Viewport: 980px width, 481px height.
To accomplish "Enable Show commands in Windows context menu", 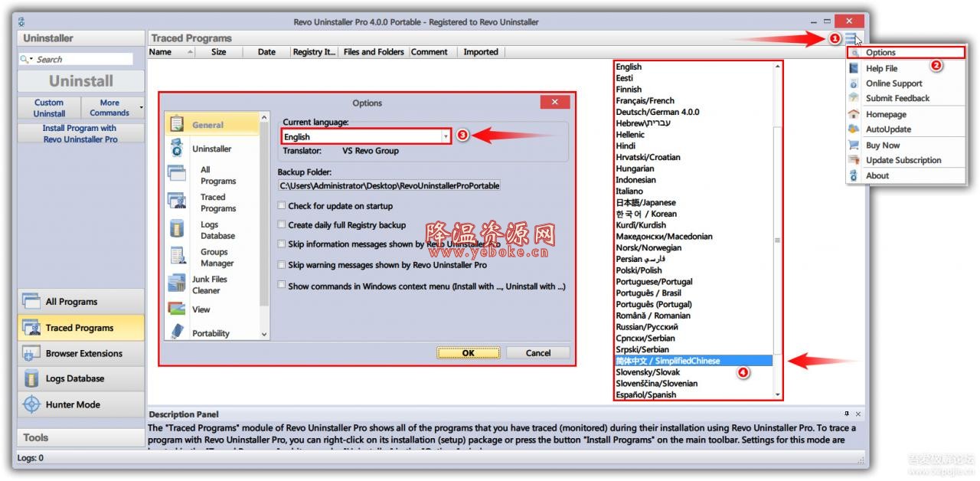I will point(282,285).
